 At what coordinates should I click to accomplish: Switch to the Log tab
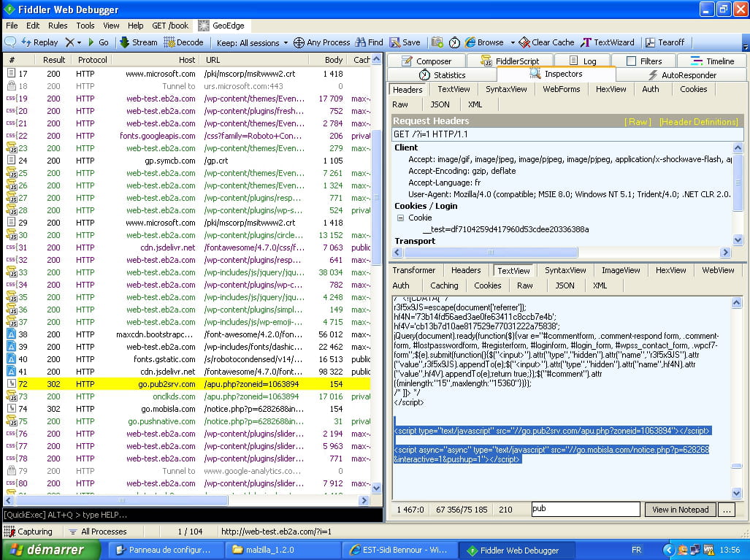pyautogui.click(x=583, y=61)
